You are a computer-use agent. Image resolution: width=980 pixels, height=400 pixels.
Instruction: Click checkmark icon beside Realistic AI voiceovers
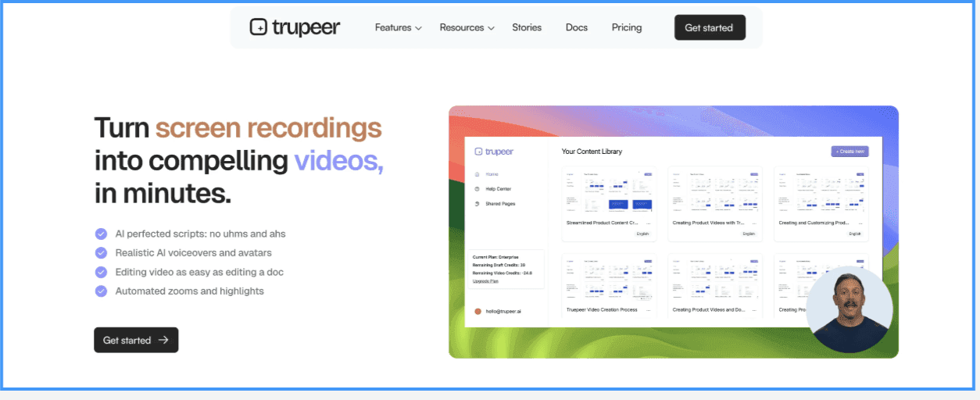pos(101,252)
